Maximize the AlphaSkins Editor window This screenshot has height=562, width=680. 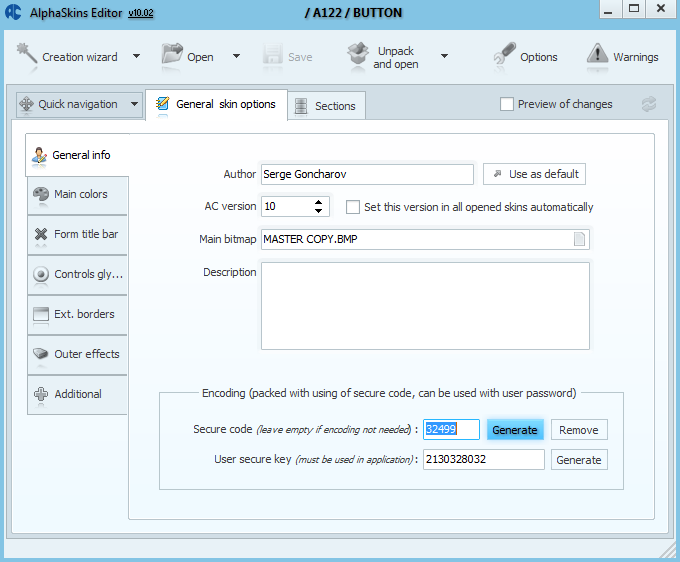(634, 9)
